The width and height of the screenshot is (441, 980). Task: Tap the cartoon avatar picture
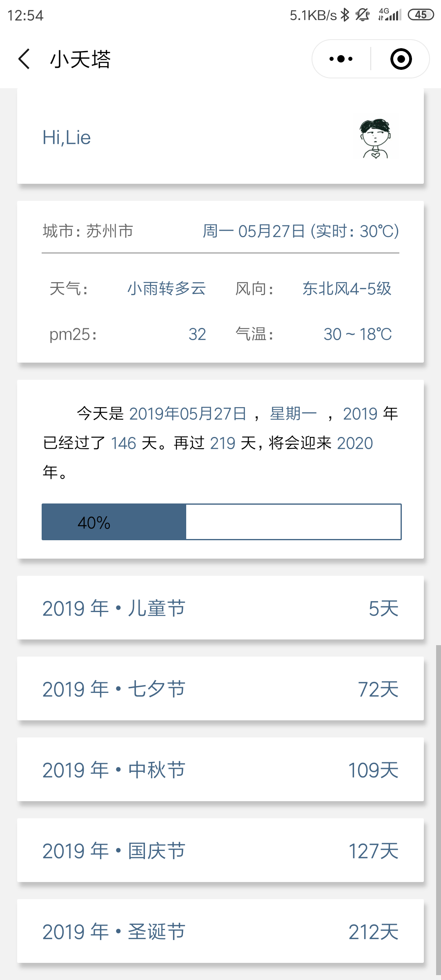click(x=375, y=138)
